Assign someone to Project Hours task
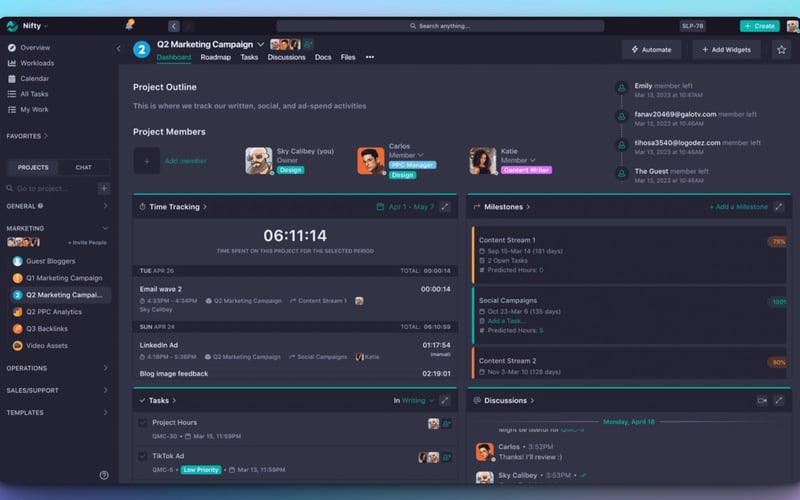 [x=446, y=423]
